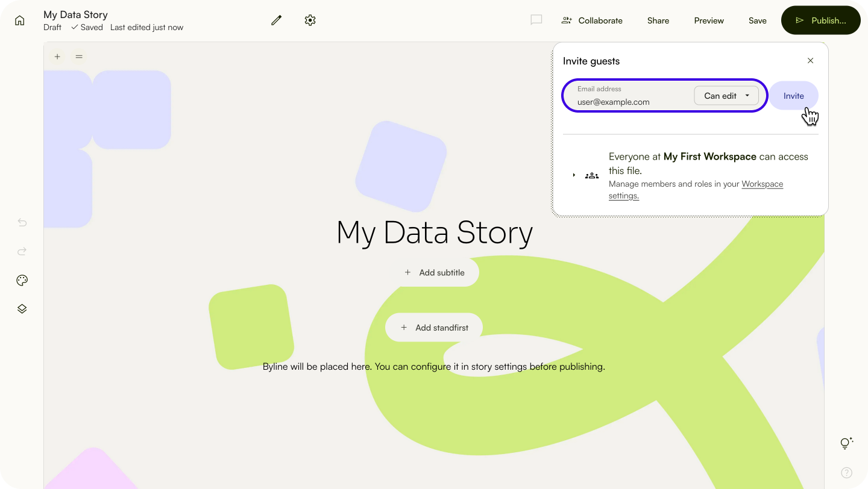Viewport: 868px width, 489px height.
Task: Click Save in the top bar
Action: point(758,20)
